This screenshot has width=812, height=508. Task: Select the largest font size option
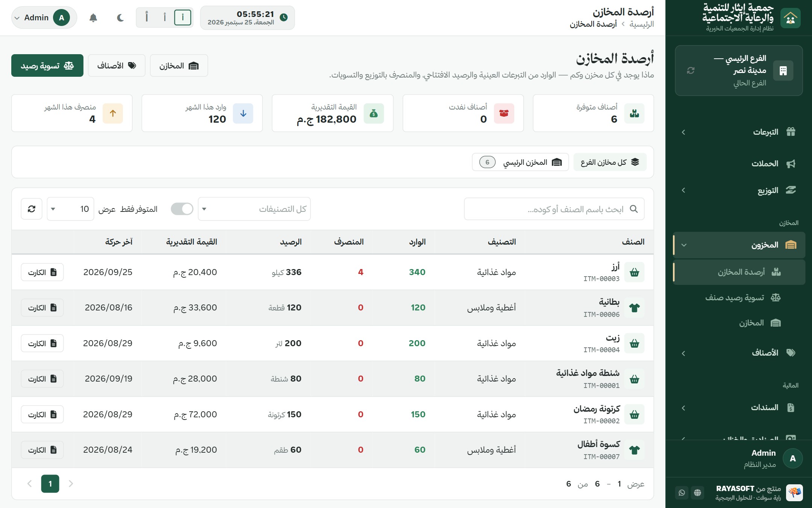[x=147, y=17]
